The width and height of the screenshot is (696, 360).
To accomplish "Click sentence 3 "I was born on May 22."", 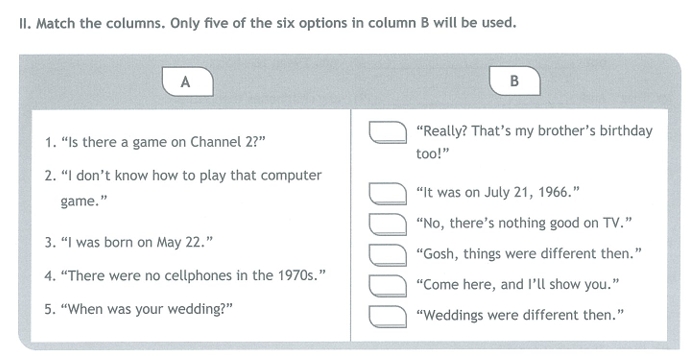I will 129,242.
